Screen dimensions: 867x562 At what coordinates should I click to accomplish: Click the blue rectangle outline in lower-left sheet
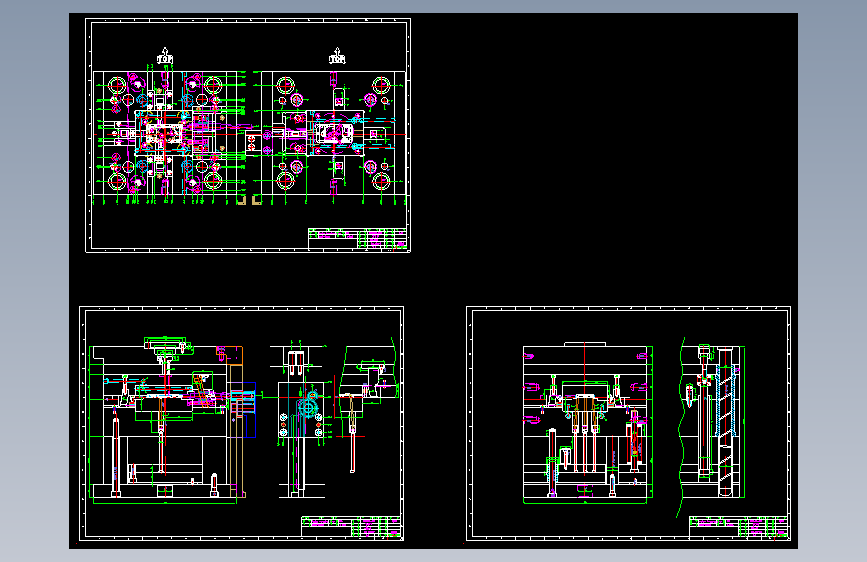[243, 410]
